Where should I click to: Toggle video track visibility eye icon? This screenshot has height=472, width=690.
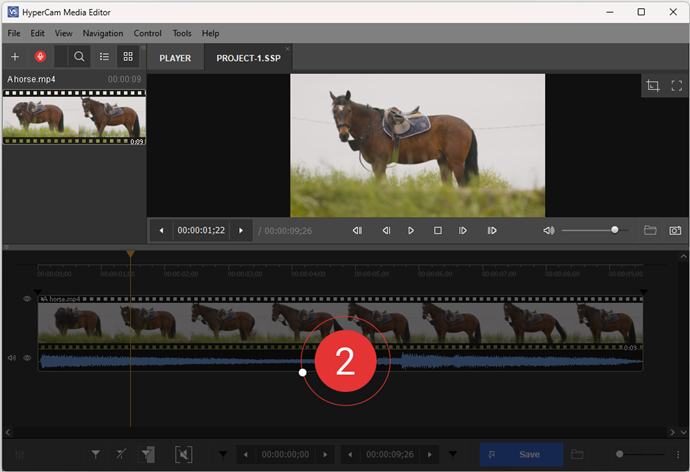click(27, 299)
